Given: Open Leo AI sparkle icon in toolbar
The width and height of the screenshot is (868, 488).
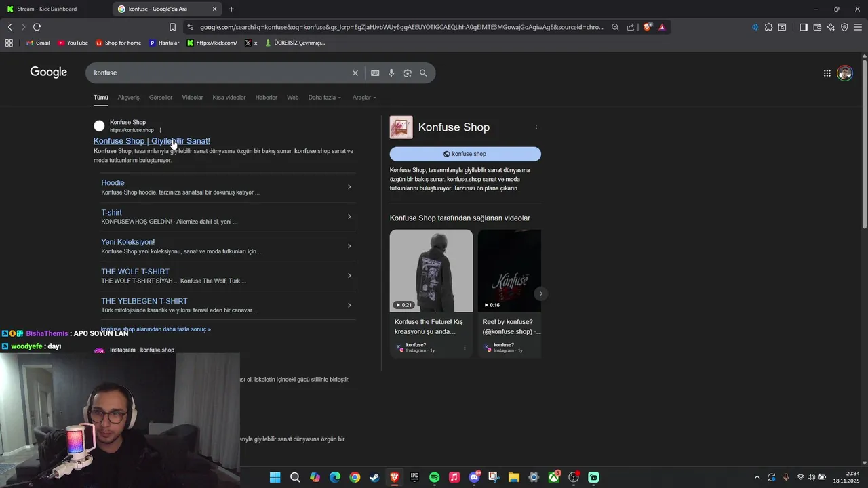Looking at the screenshot, I should tap(831, 27).
